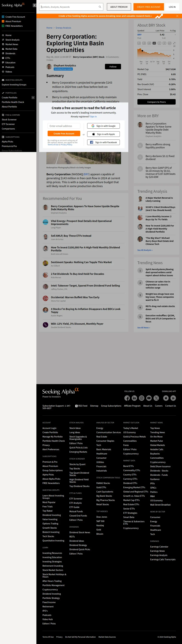Click Create Free Account sidebar icon
182x644 pixels.
pos(3,17)
